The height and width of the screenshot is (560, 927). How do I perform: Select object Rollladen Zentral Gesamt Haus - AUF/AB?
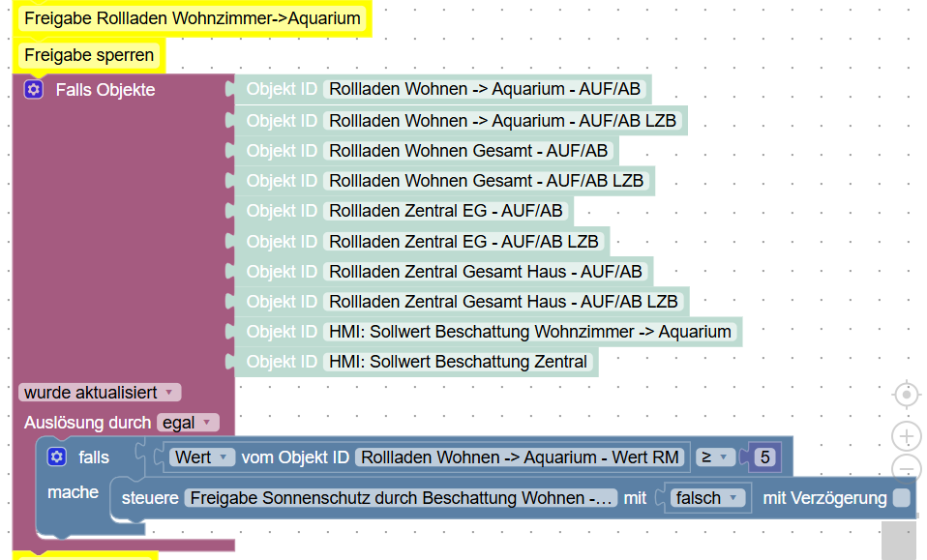click(x=486, y=272)
